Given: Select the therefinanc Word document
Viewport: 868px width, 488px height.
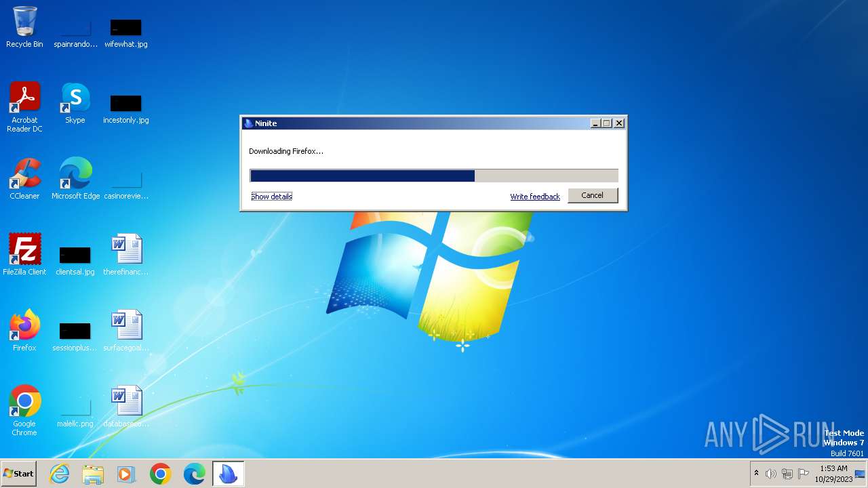Looking at the screenshot, I should pyautogui.click(x=126, y=255).
